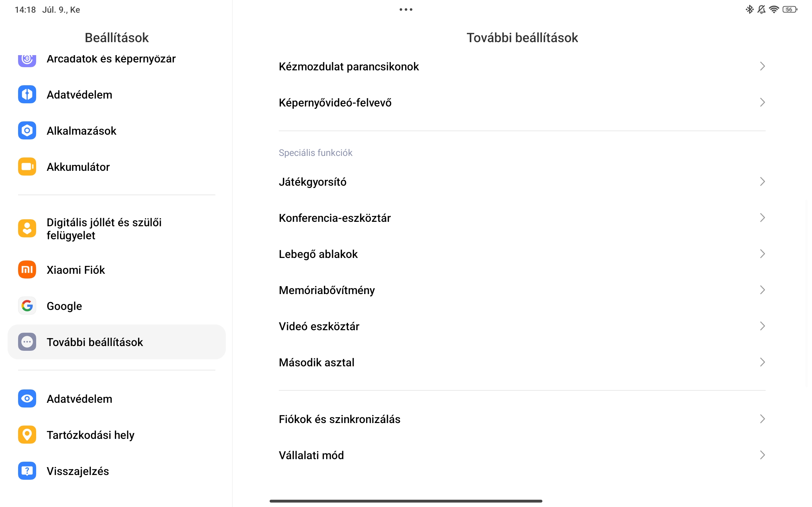Open the Visszajelzés question mark icon

27,471
